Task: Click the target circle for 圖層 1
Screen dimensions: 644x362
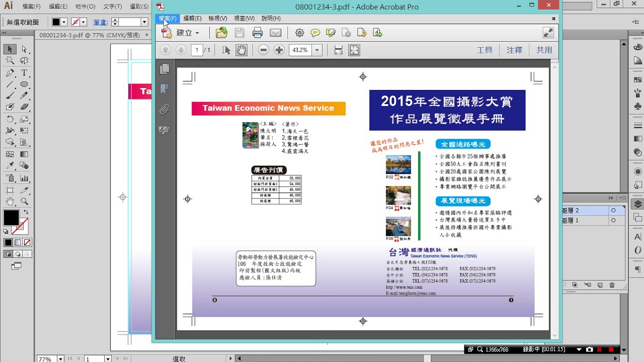Action: [613, 220]
